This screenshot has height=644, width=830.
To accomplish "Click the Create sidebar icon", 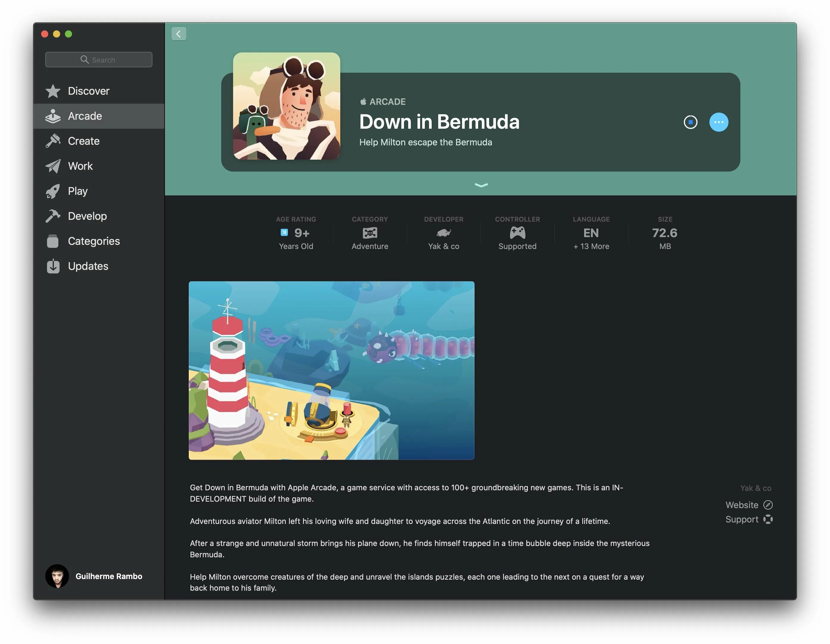I will (x=54, y=140).
